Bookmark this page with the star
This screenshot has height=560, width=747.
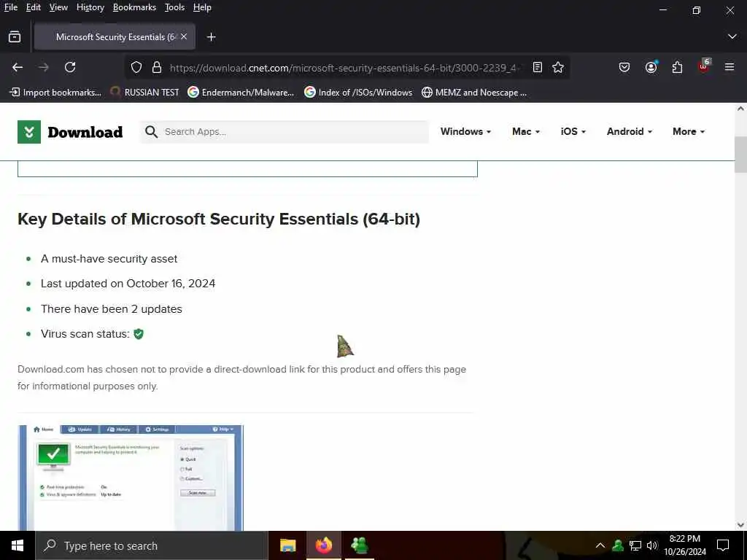[558, 68]
